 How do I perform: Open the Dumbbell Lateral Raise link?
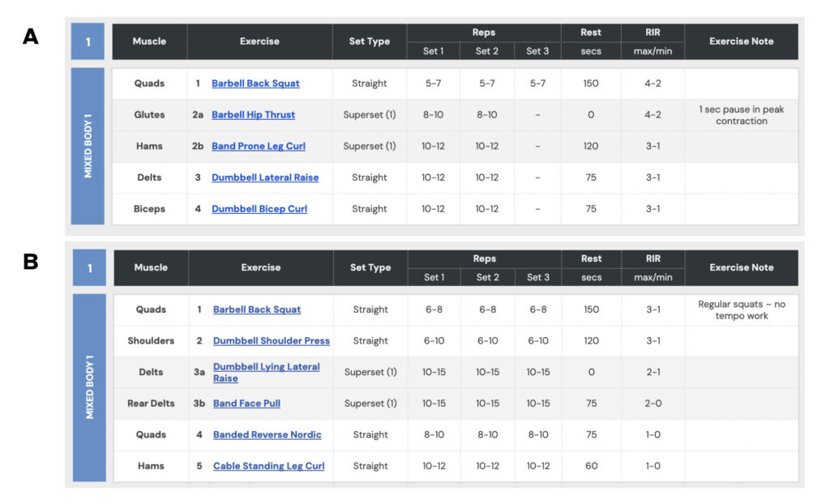pyautogui.click(x=265, y=177)
